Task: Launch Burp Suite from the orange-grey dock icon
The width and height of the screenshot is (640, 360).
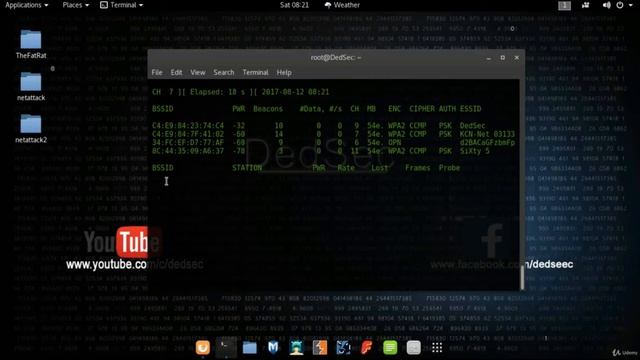Action: tap(320, 347)
